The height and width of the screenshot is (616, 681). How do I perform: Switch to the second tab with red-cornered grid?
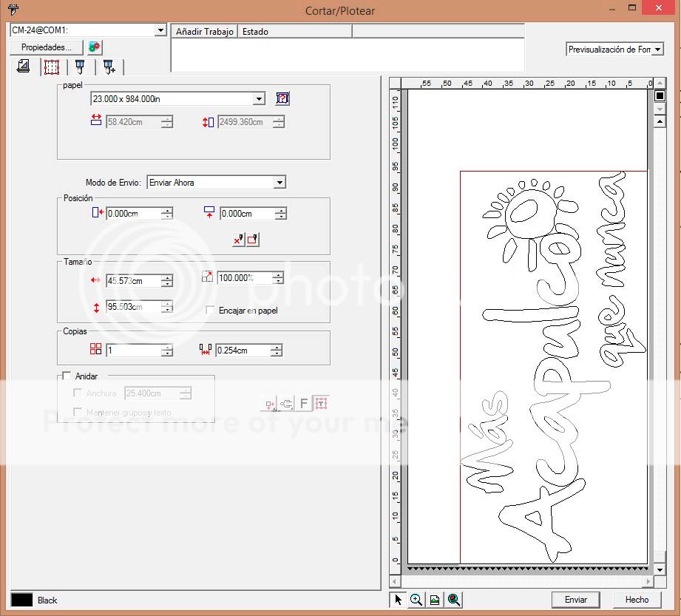[51, 67]
